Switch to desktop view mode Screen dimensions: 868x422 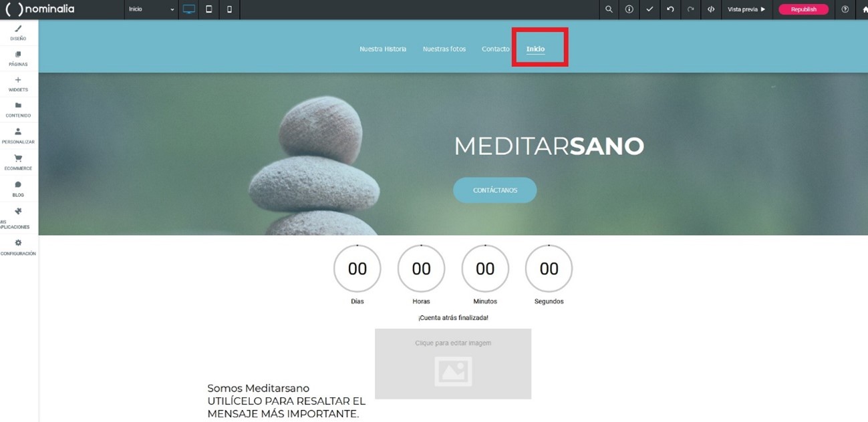pyautogui.click(x=189, y=9)
